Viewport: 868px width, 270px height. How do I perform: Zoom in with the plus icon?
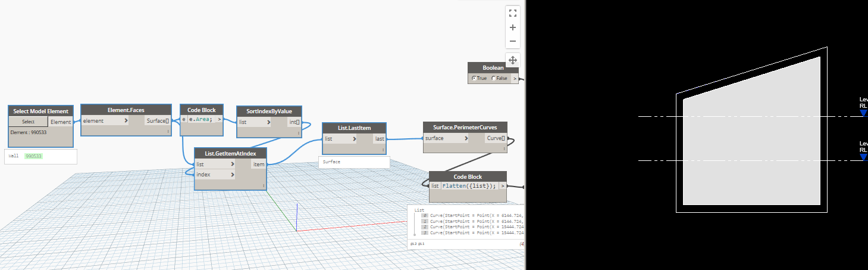tap(513, 27)
